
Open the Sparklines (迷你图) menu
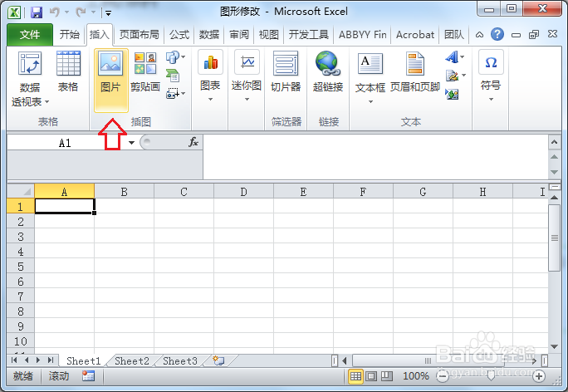[247, 76]
